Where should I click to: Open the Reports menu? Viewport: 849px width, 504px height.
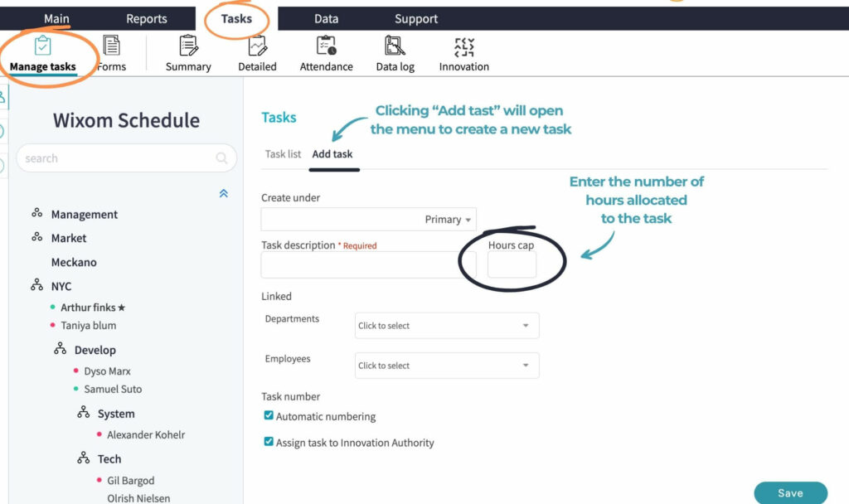(144, 18)
